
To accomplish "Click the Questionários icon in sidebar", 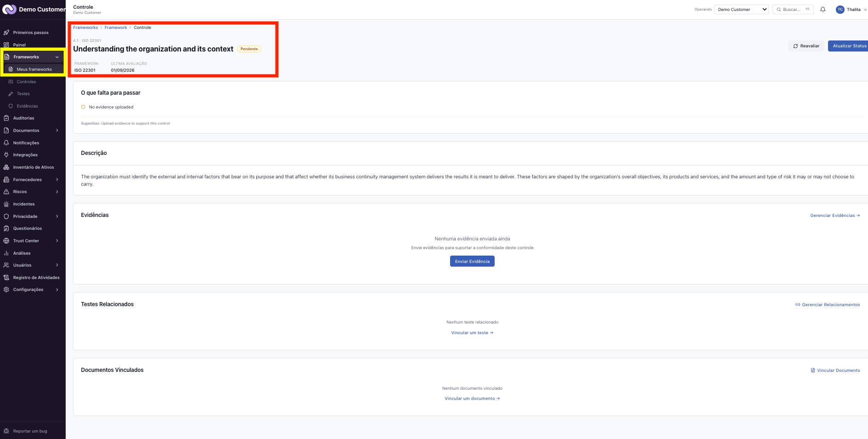I will coord(6,228).
